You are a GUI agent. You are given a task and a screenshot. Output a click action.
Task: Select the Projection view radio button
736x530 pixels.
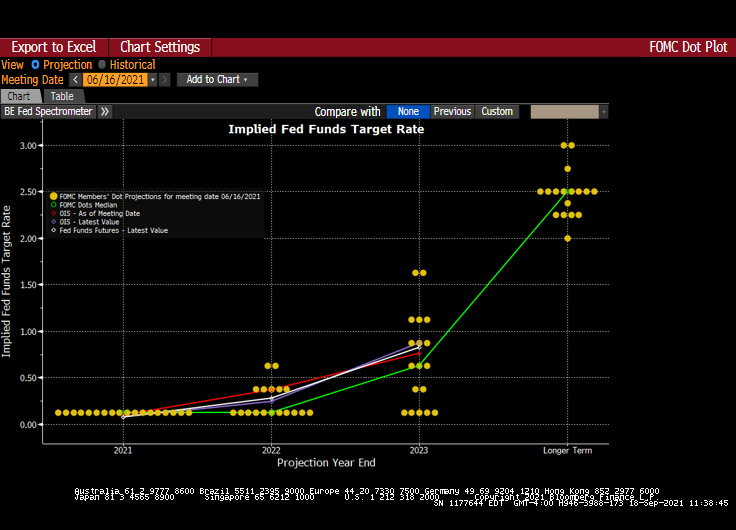coord(35,65)
